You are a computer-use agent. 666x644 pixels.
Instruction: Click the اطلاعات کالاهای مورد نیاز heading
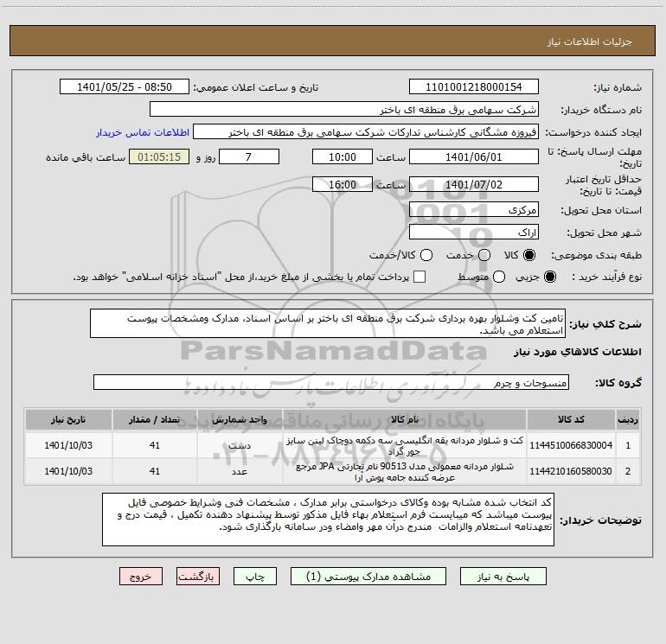[577, 352]
